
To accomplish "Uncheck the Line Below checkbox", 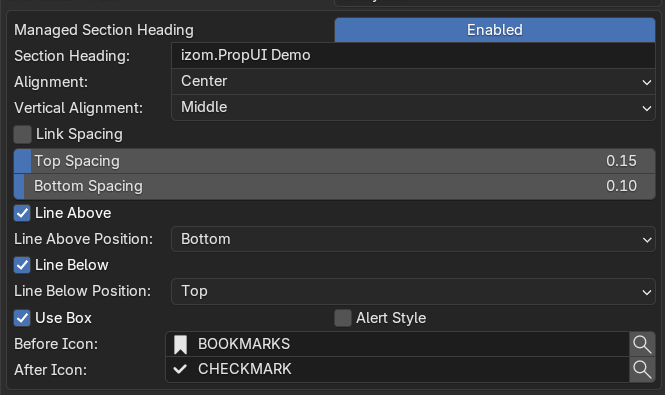I will 22,265.
